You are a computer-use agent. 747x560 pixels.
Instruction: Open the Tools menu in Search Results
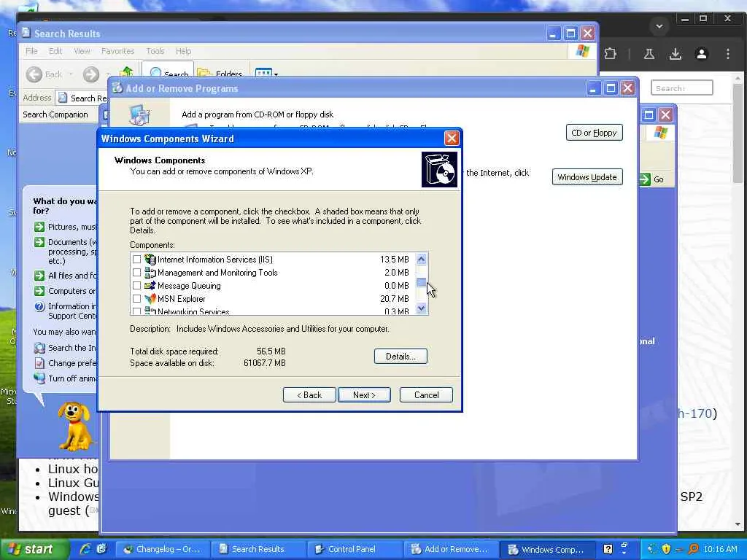(155, 51)
